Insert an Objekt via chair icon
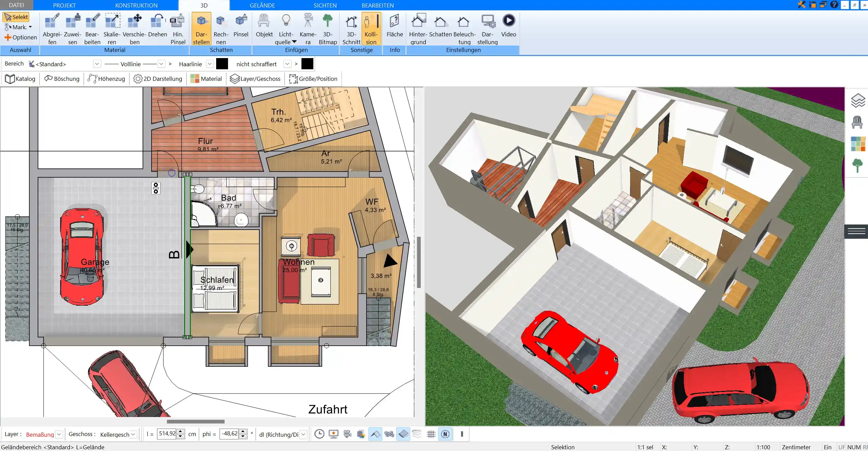Viewport: 868px width, 451px height. (264, 25)
